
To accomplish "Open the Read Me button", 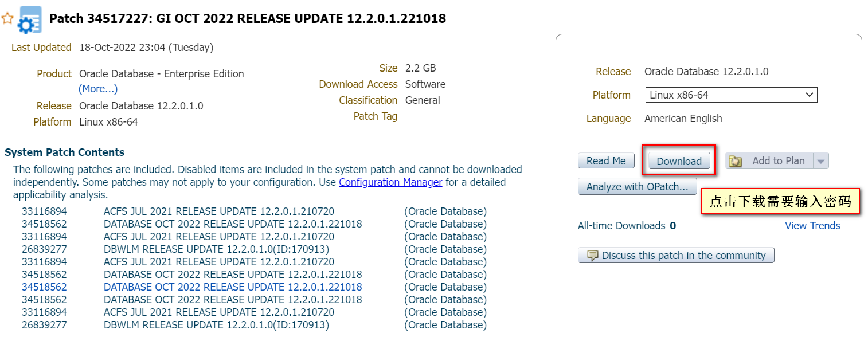I will click(x=606, y=161).
